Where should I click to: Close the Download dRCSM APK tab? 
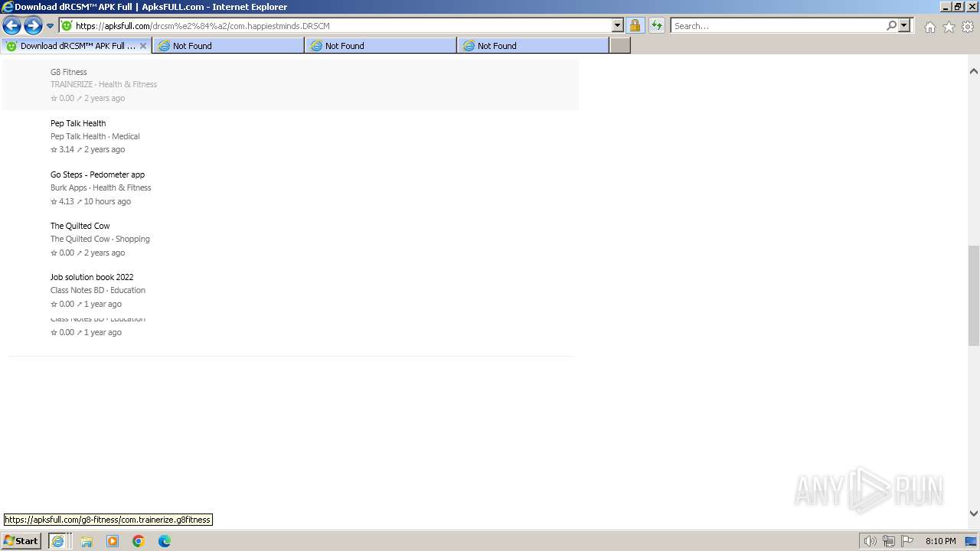click(x=143, y=46)
